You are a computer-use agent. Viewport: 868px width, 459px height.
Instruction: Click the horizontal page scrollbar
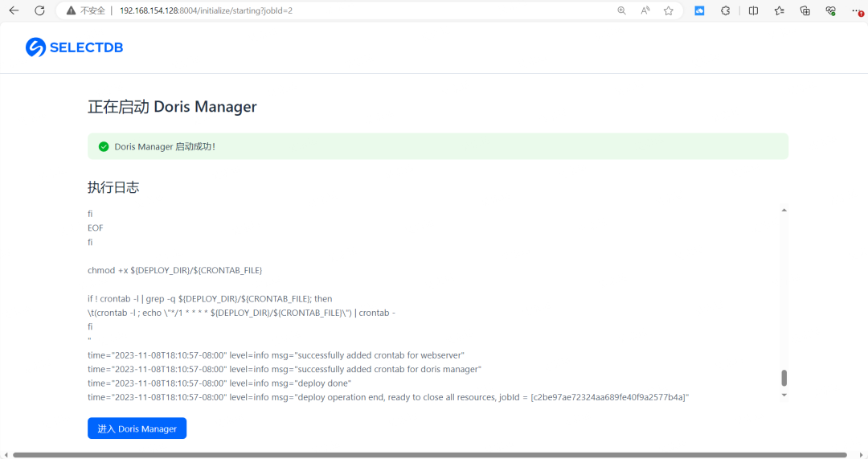[429, 454]
